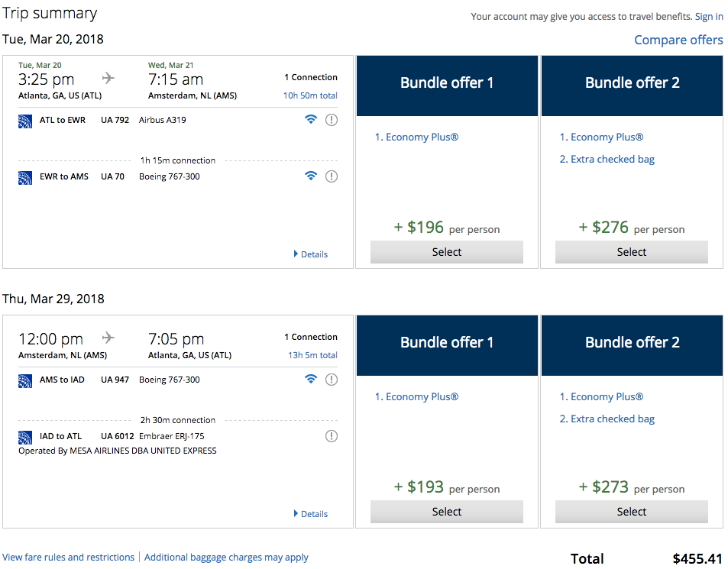Click United logo beside EWR to AMS
The height and width of the screenshot is (569, 728).
click(25, 178)
